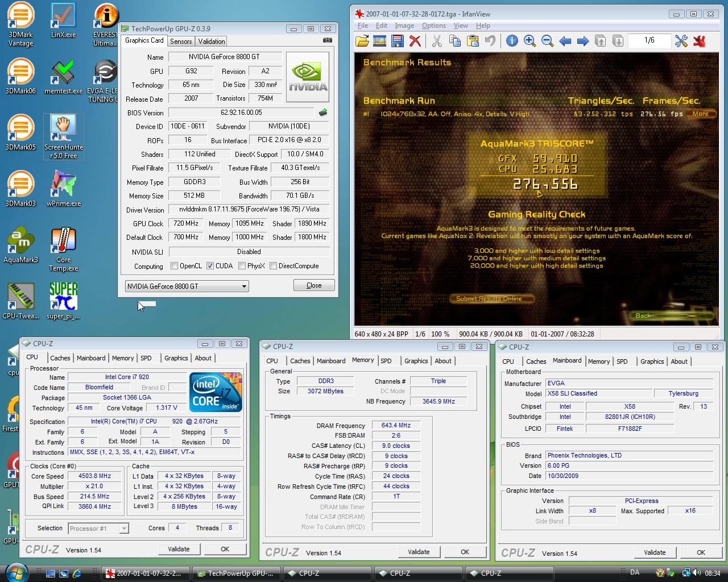This screenshot has height=582, width=728.
Task: Open the AquaMark3 desktop shortcut
Action: [x=20, y=244]
